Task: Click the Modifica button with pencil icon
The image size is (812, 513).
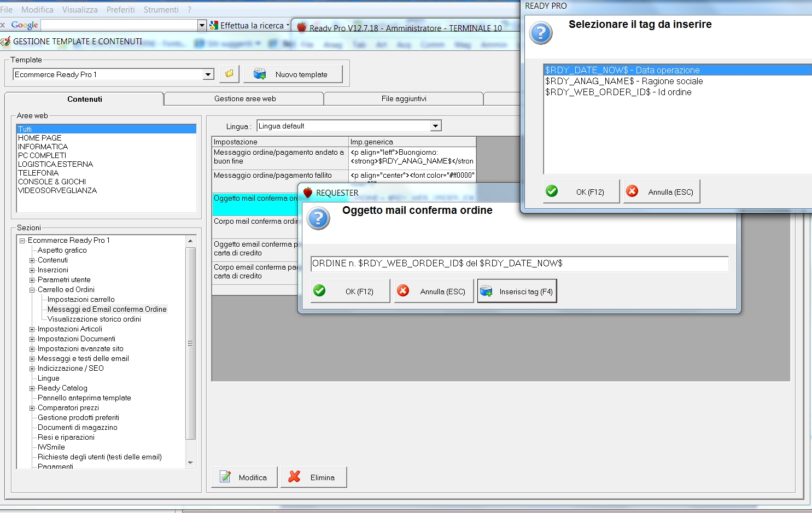Action: pos(244,477)
